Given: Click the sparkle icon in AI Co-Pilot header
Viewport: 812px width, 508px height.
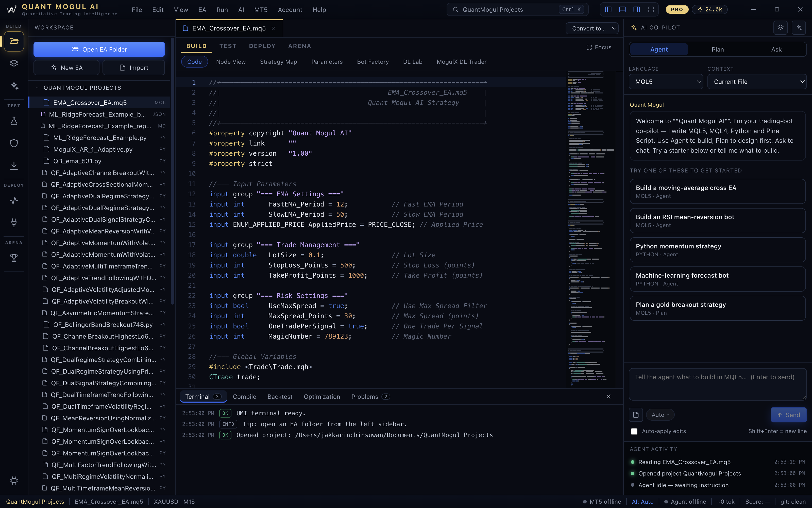Looking at the screenshot, I should (x=799, y=27).
